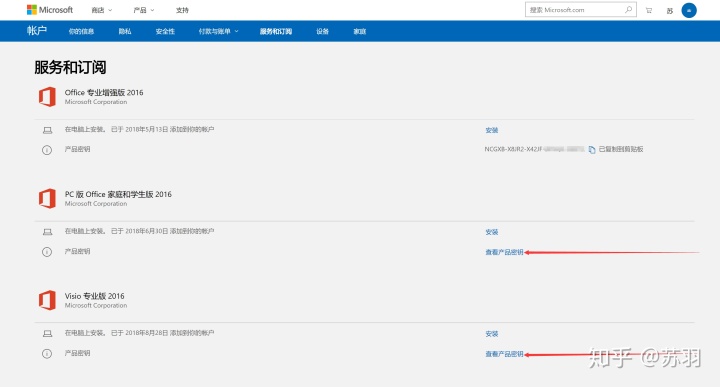
Task: Click 安装 for Office 家庭和学生版 2016
Action: [492, 232]
